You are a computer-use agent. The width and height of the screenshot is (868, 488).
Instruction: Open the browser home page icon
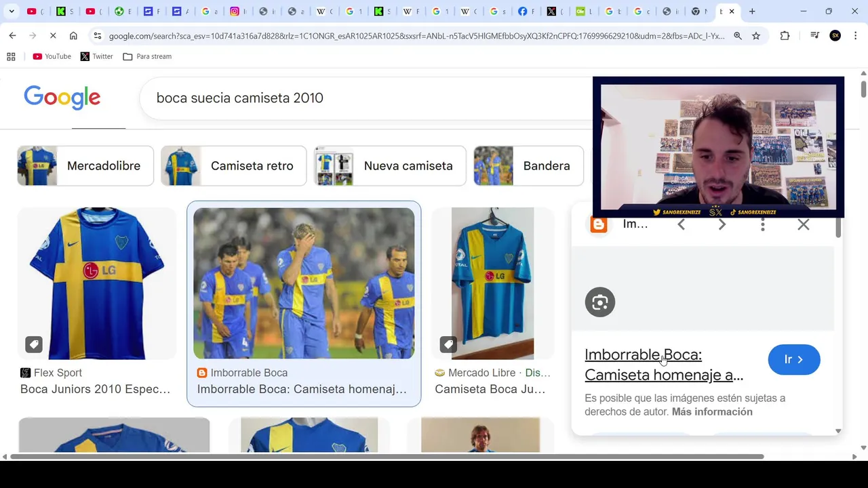pyautogui.click(x=73, y=36)
